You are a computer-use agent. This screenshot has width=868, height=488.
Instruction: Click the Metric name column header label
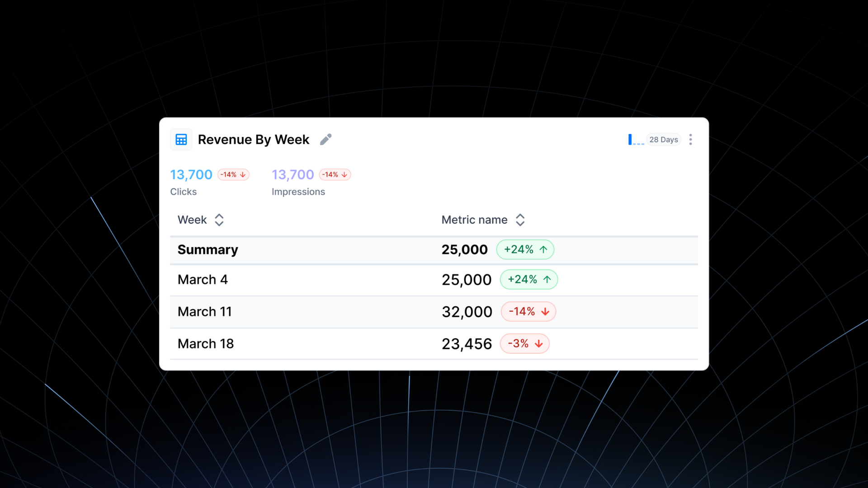(474, 220)
